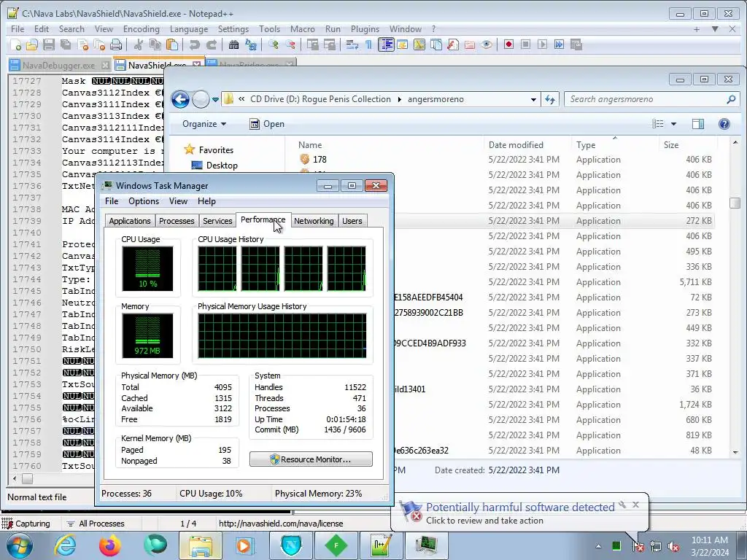Click the Zoom In icon in Notepad++

273,44
